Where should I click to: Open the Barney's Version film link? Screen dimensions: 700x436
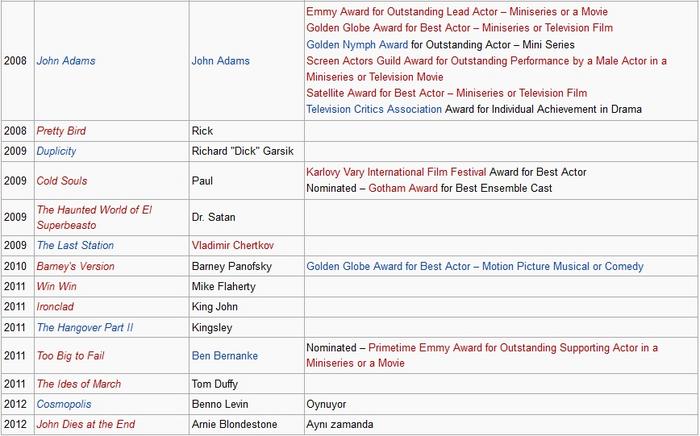(x=75, y=267)
